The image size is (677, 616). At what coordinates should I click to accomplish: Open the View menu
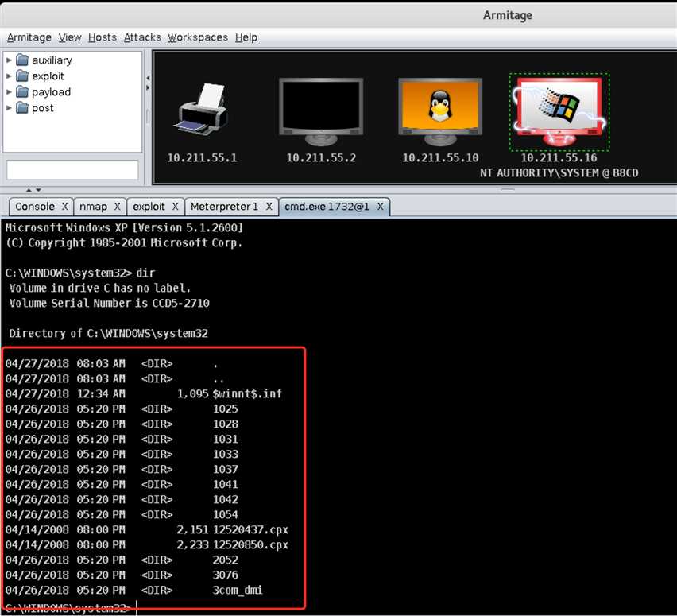click(70, 37)
